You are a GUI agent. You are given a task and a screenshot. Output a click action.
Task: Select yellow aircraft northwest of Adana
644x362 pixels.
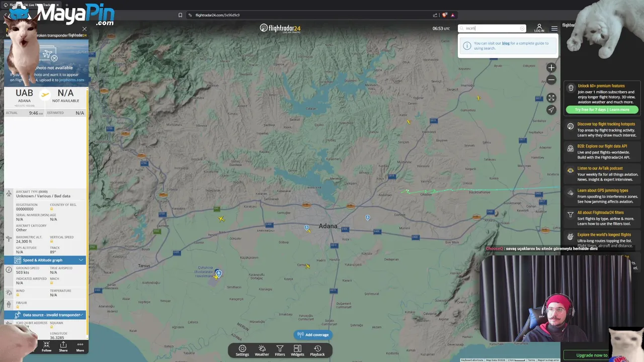tap(221, 219)
